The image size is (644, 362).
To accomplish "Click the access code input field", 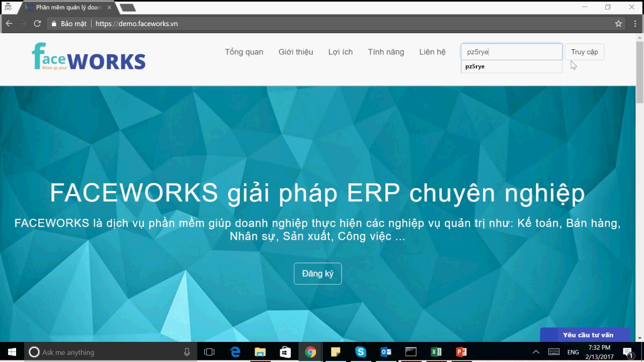I will coord(512,52).
